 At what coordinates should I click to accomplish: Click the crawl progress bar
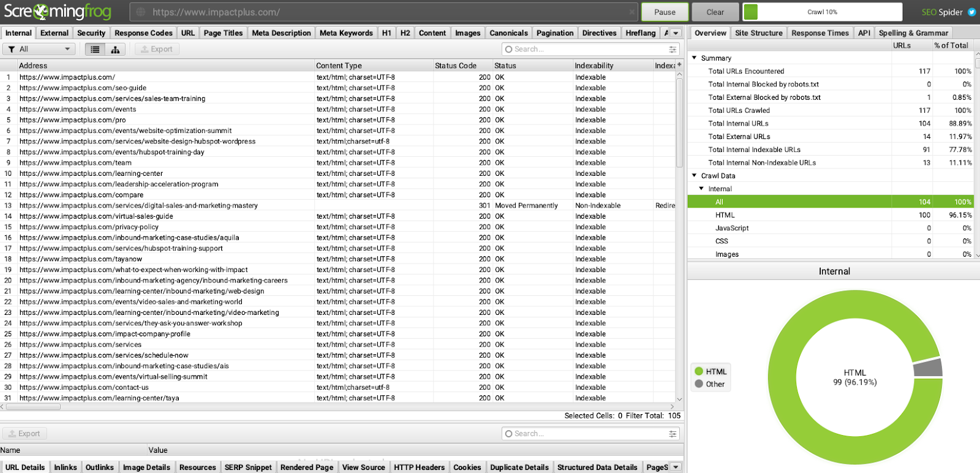tap(823, 12)
